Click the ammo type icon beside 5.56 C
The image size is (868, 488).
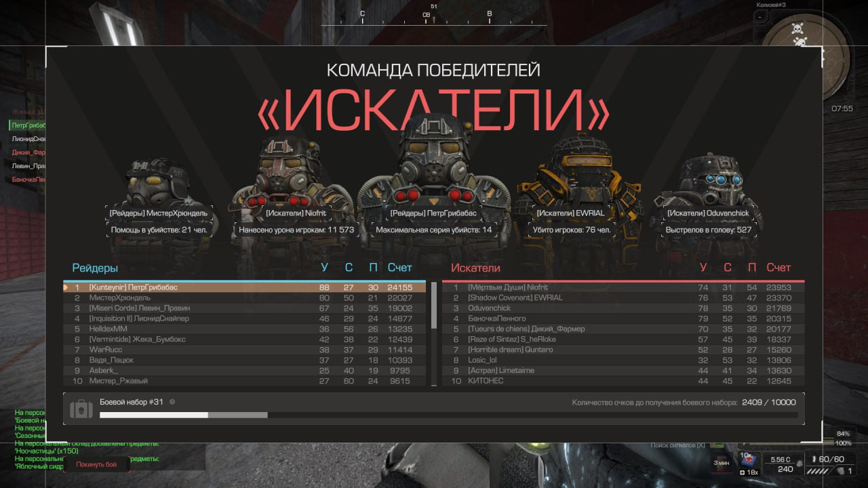point(800,462)
